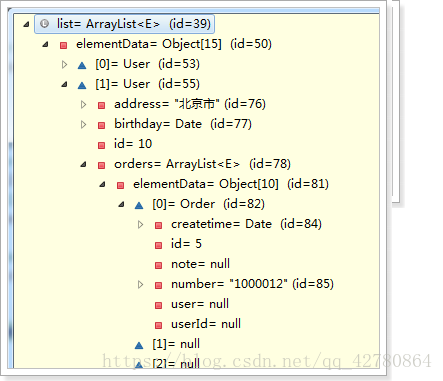Select the user= null row
Screen dimensions: 443x381
tap(192, 304)
